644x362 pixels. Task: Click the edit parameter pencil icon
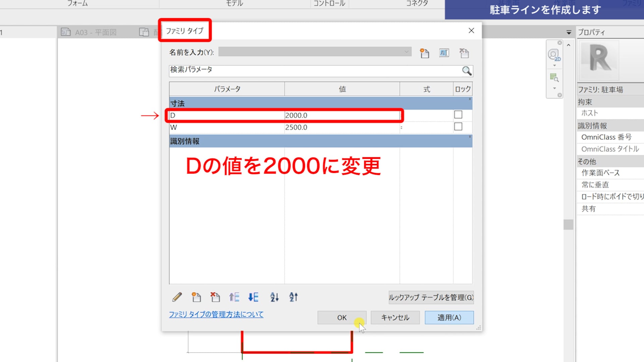pos(177,297)
